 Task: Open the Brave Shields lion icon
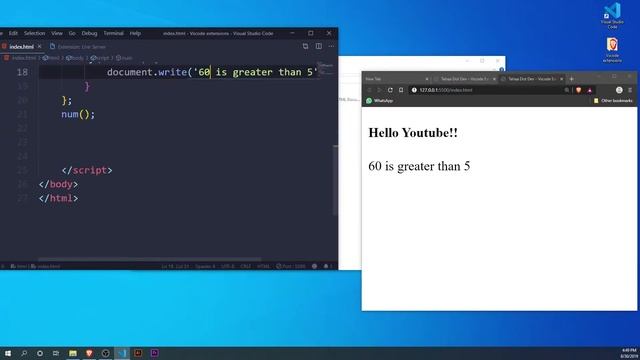pyautogui.click(x=578, y=90)
